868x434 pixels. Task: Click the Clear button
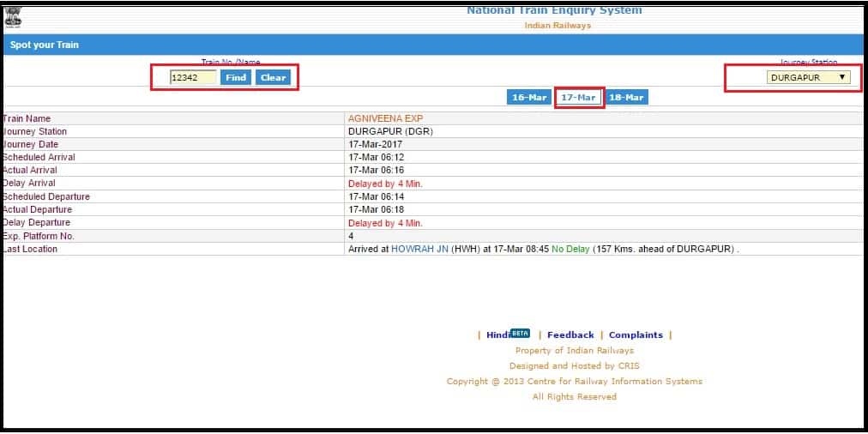pyautogui.click(x=273, y=77)
